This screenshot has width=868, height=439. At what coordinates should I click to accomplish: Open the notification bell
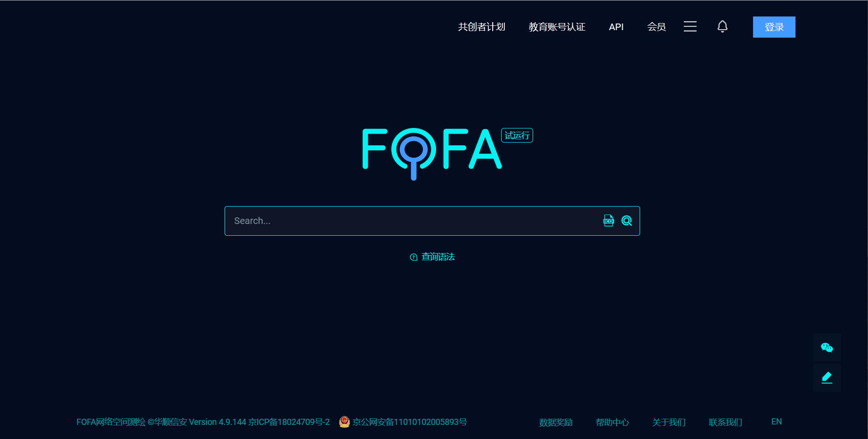[x=722, y=26]
